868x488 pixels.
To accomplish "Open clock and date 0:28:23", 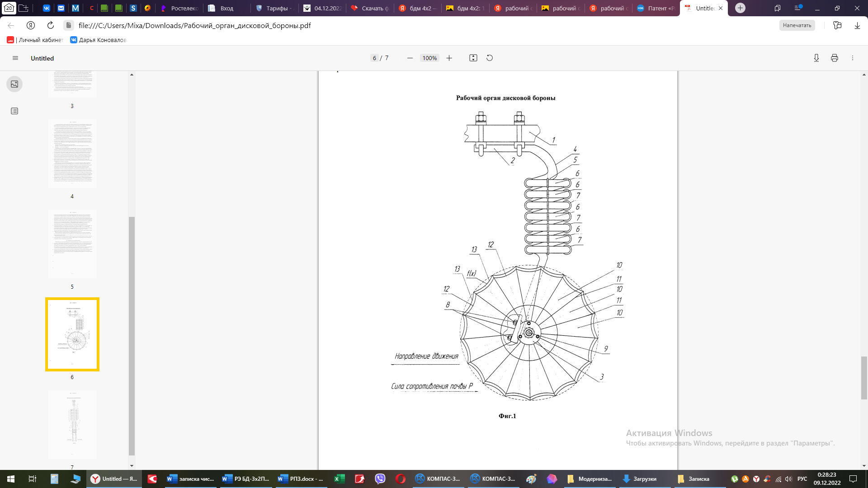I will (x=827, y=479).
